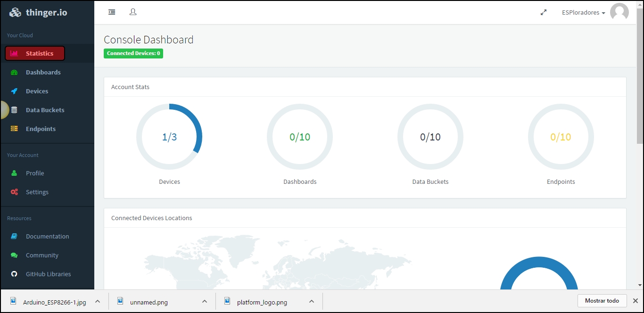Expand unnamed.png download options chevron

[205, 301]
